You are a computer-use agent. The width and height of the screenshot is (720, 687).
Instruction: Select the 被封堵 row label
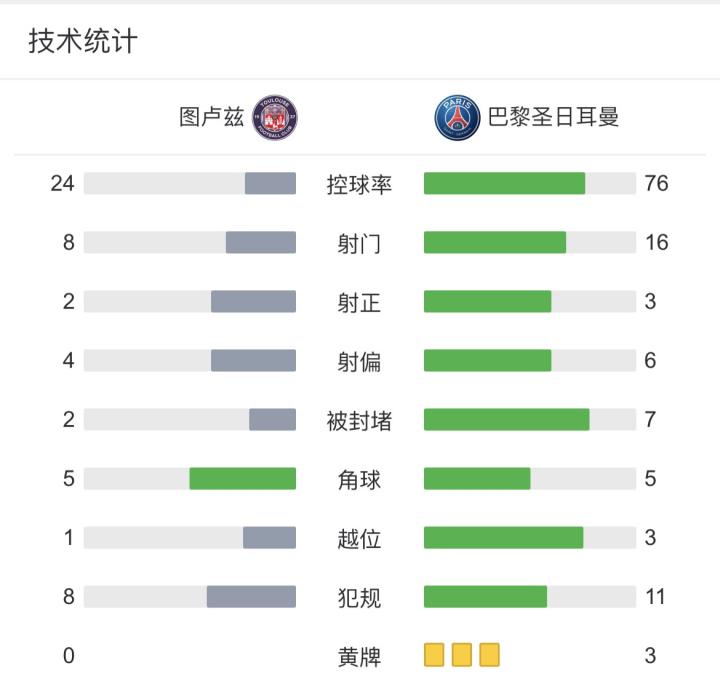tap(359, 421)
